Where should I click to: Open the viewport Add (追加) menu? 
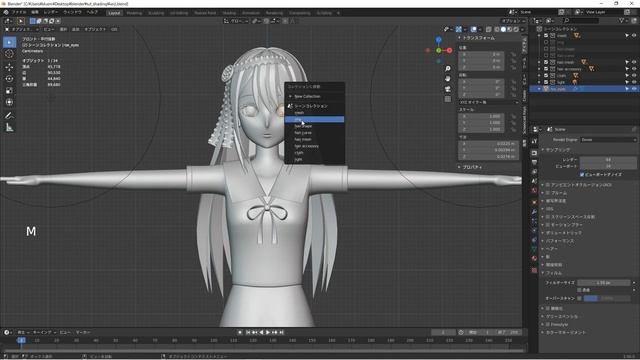[76, 29]
